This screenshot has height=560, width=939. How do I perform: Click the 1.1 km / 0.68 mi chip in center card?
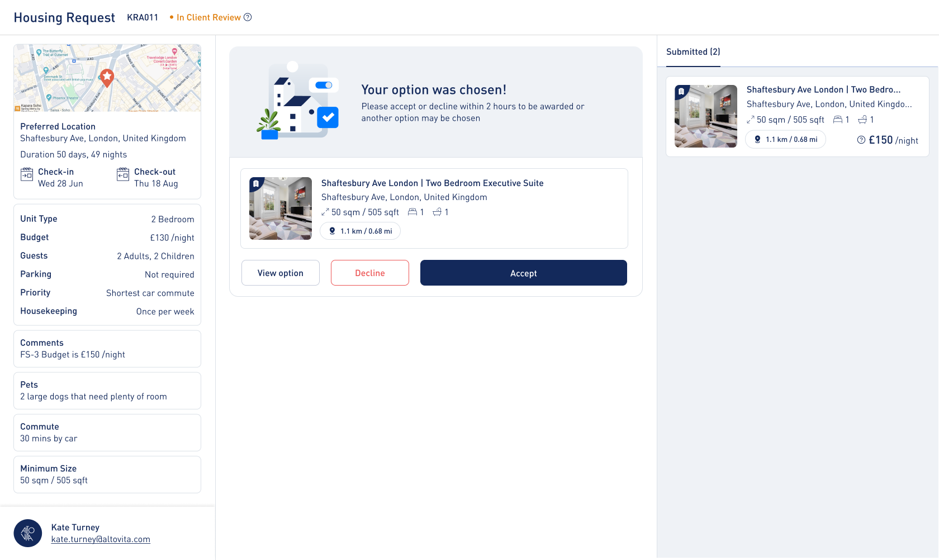pos(360,231)
